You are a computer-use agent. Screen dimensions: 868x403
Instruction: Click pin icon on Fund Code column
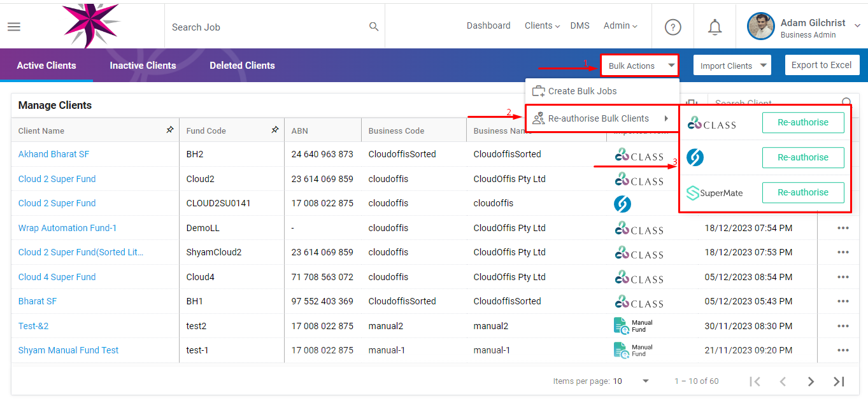pos(275,130)
